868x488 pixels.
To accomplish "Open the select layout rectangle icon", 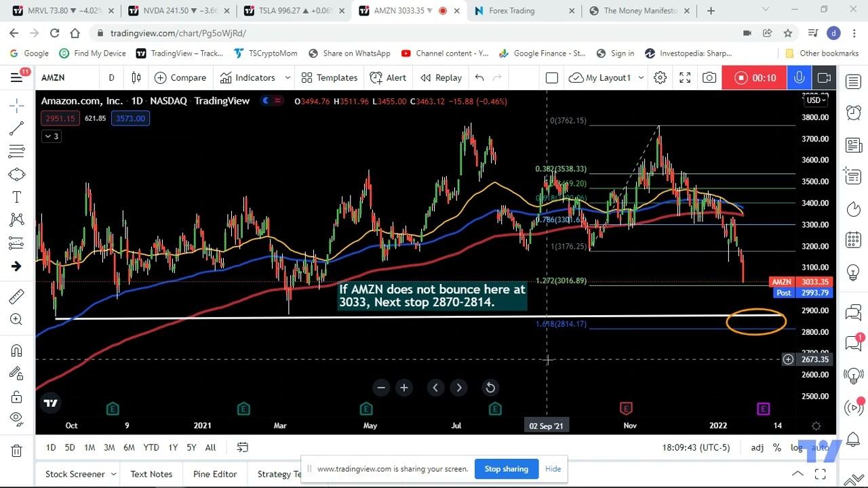I will (x=552, y=78).
